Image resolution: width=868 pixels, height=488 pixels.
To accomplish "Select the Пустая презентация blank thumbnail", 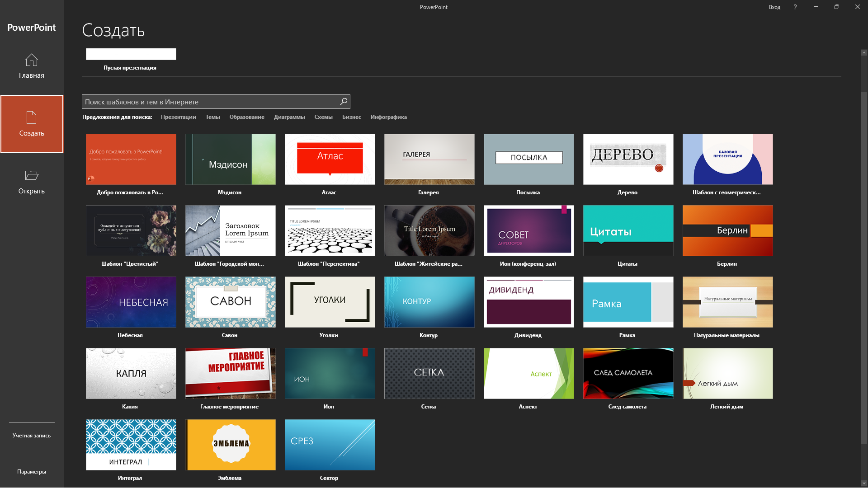I will tap(131, 54).
